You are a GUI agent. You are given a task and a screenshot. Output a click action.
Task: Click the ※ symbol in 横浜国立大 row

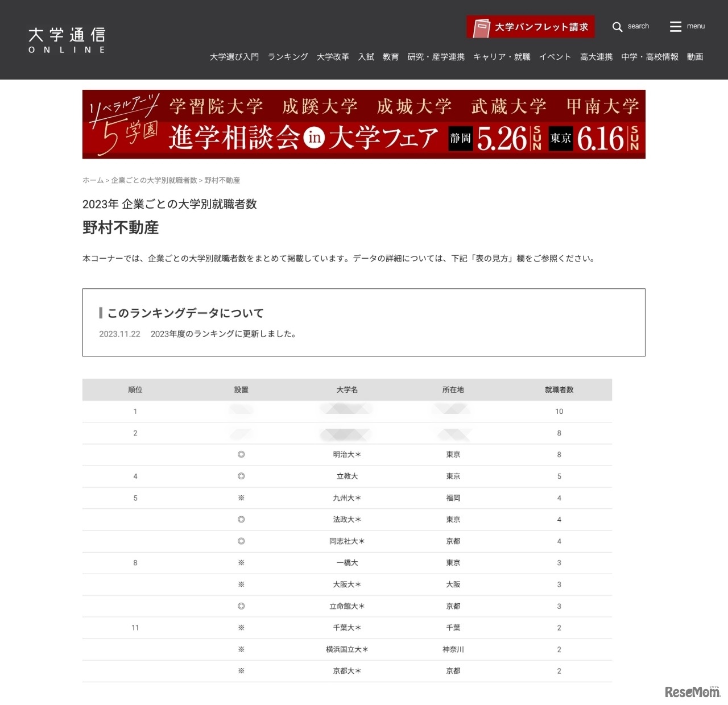241,649
